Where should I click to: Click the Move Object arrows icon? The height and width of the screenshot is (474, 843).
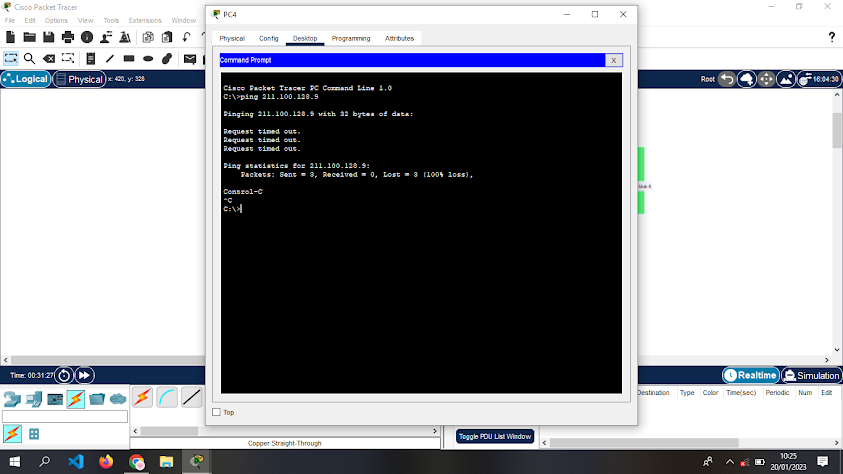766,79
